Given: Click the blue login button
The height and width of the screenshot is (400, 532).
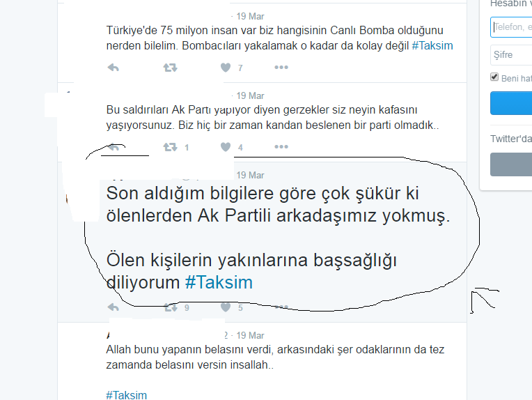Looking at the screenshot, I should click(511, 103).
